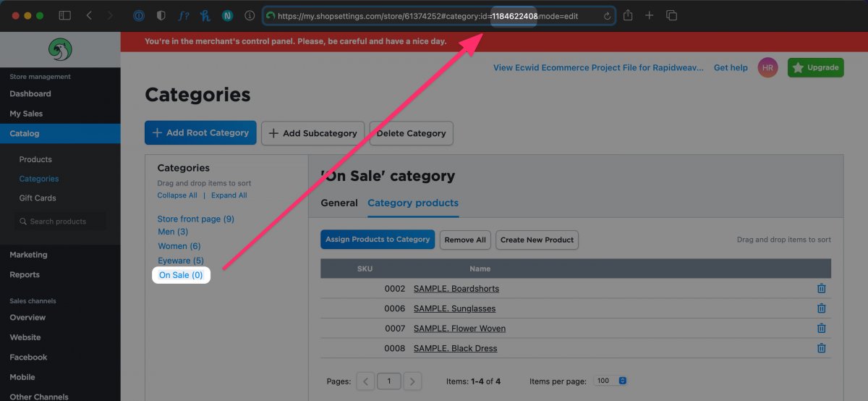Image resolution: width=868 pixels, height=401 pixels.
Task: Select the Eyeware (5) category
Action: [181, 261]
